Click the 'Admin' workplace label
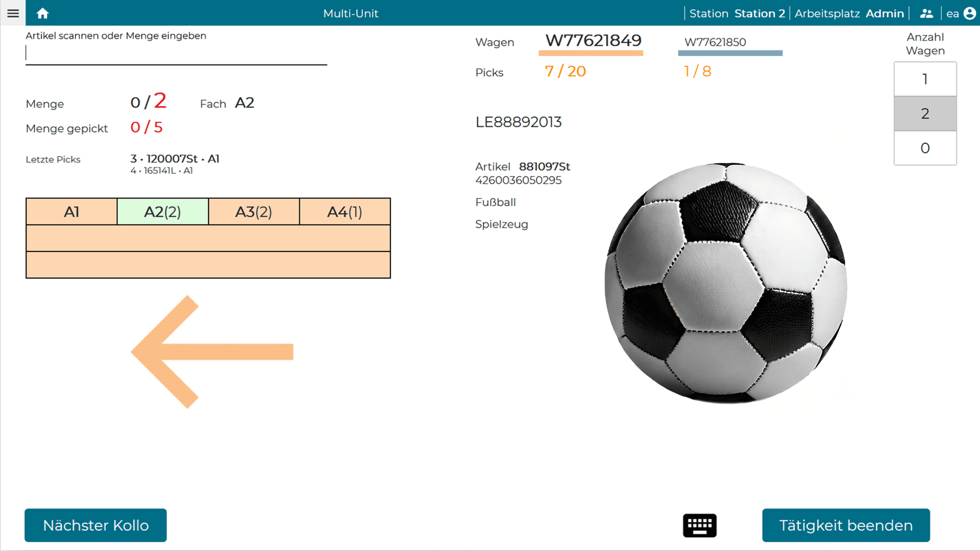Screen dimensions: 980x551 pyautogui.click(x=885, y=14)
